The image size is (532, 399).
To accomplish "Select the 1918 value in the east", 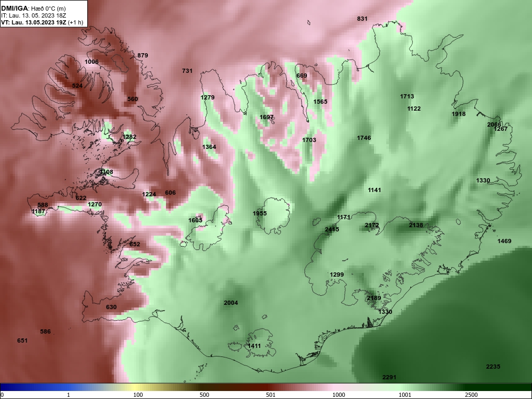I will click(x=459, y=114).
